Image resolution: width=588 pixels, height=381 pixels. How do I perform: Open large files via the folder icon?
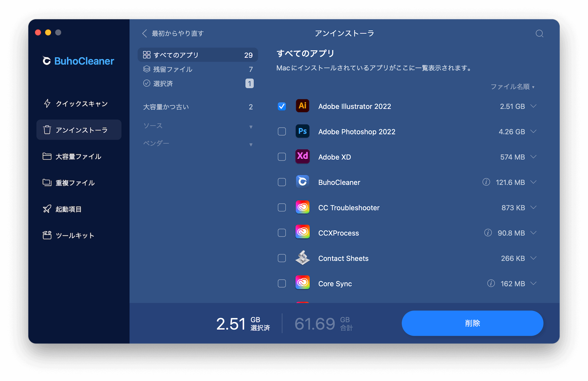(x=47, y=156)
